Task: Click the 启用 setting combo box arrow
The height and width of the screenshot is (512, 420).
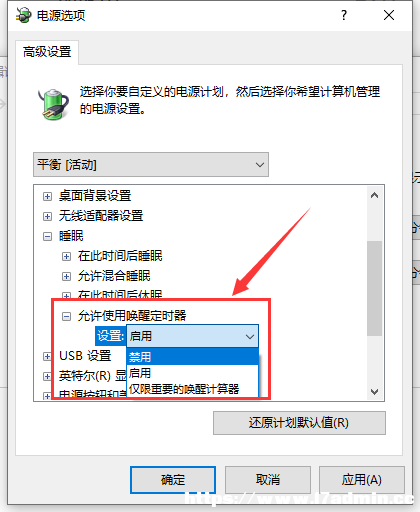Action: click(250, 336)
